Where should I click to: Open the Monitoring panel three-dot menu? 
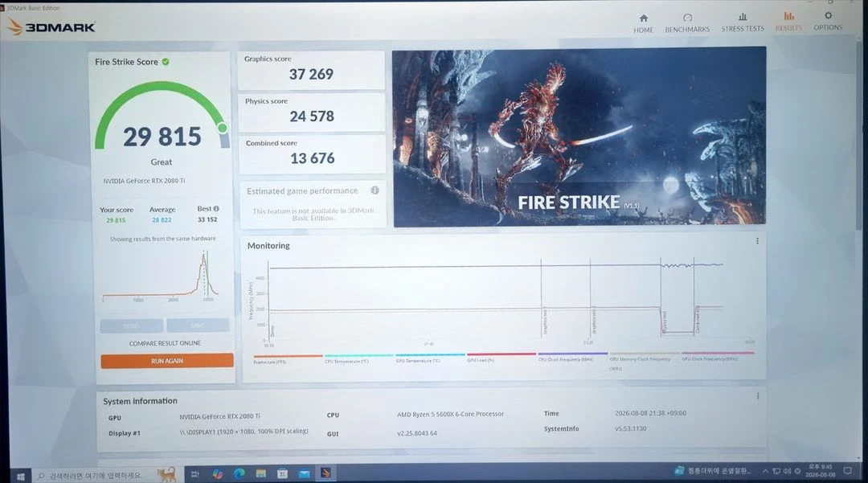(x=757, y=241)
